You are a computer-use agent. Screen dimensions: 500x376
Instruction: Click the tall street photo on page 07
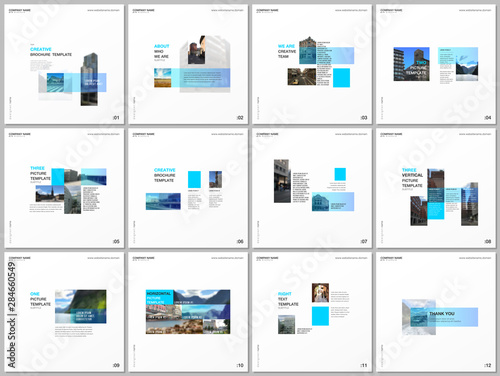[282, 181]
